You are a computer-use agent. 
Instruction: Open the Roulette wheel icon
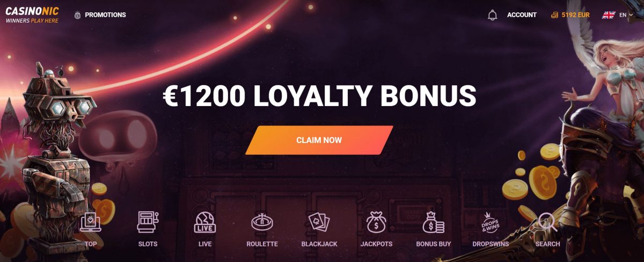point(262,222)
